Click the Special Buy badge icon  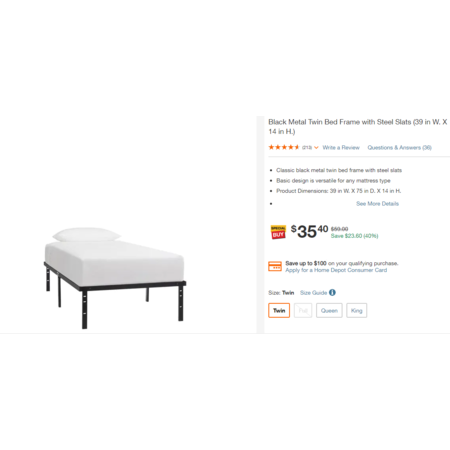click(278, 232)
